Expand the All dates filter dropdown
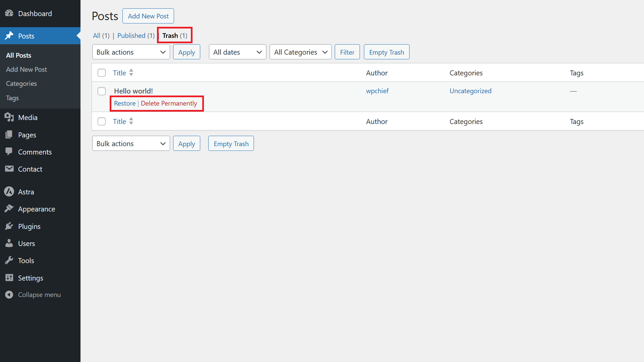 [x=236, y=52]
